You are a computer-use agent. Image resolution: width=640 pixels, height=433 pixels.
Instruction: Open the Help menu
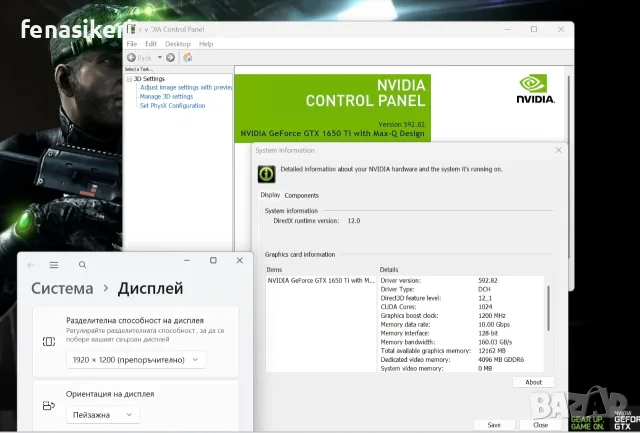pos(206,44)
